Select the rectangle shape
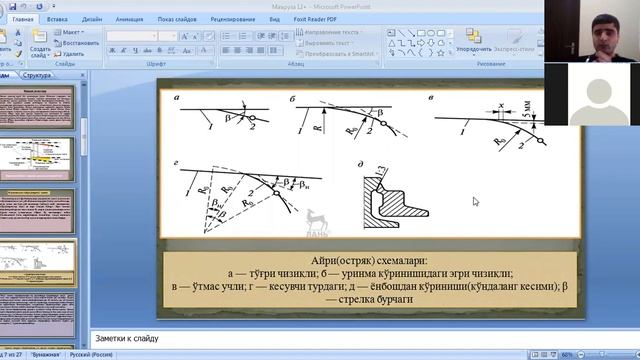This screenshot has width=640, height=360. coord(421,33)
